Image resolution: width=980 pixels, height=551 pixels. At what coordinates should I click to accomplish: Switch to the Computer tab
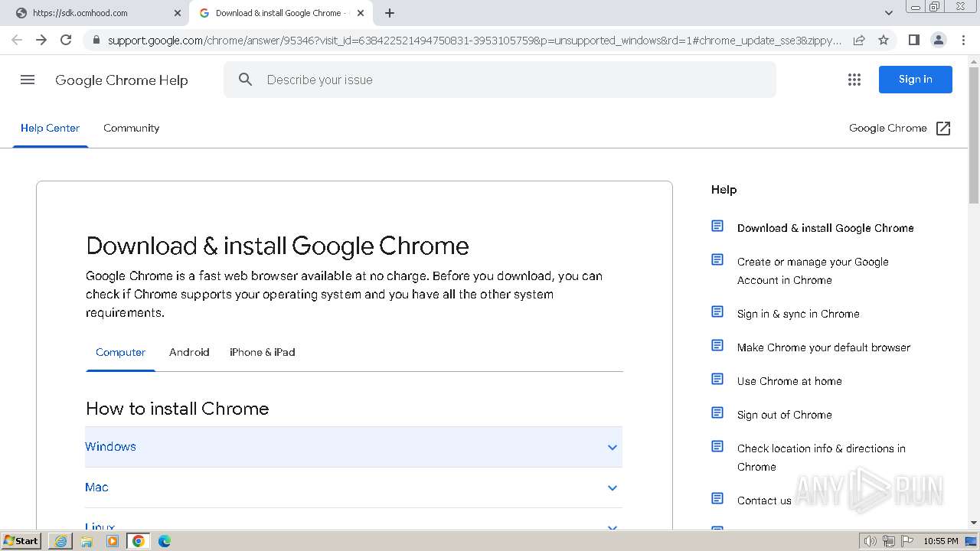tap(120, 352)
